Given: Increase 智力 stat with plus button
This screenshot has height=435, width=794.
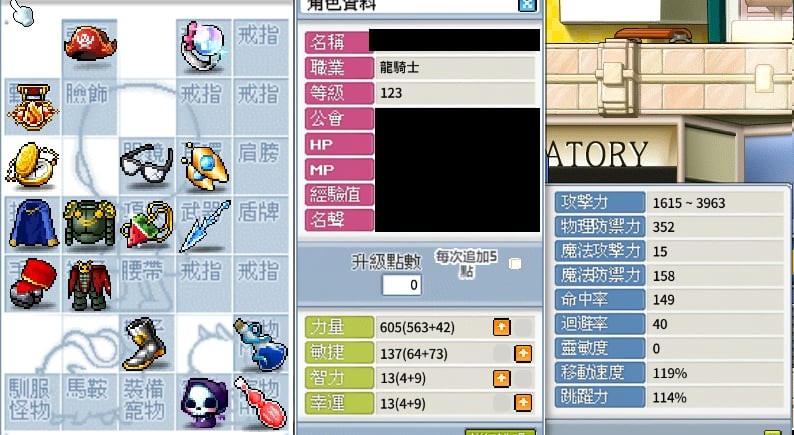Looking at the screenshot, I should (x=501, y=378).
